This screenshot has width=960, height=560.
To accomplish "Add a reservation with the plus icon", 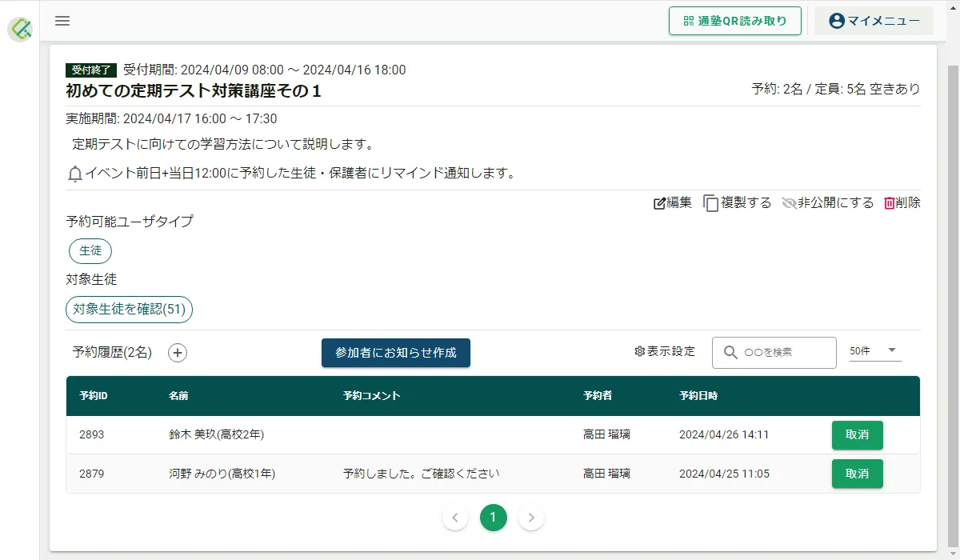I will click(178, 353).
